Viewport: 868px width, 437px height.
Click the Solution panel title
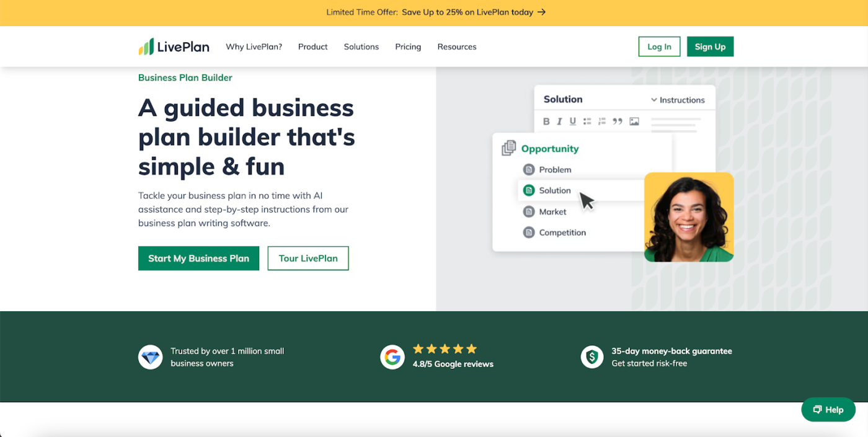pyautogui.click(x=563, y=99)
